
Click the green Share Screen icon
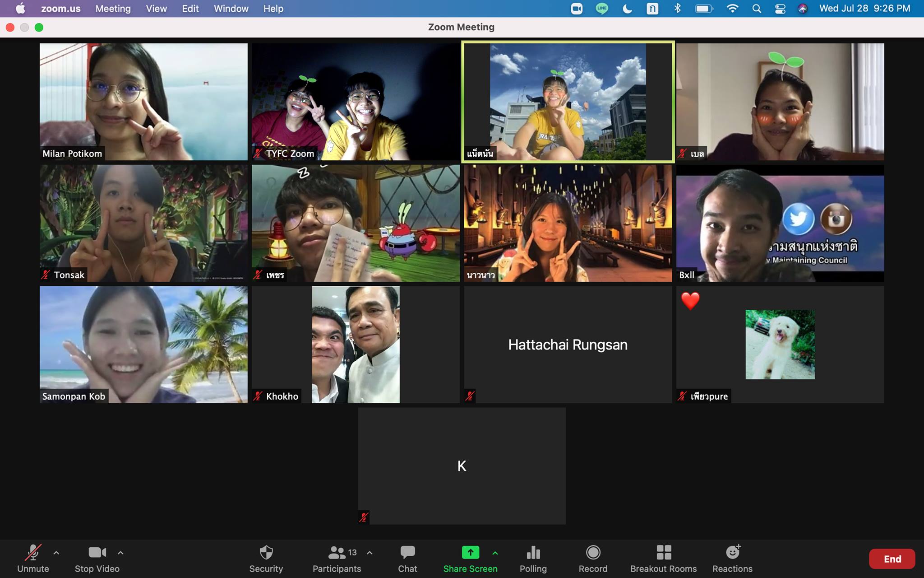pos(470,553)
